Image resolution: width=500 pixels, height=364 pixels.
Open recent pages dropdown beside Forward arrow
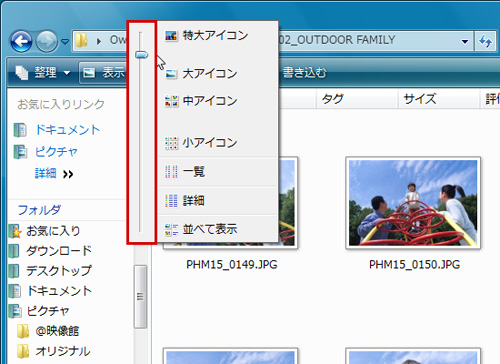pyautogui.click(x=65, y=42)
